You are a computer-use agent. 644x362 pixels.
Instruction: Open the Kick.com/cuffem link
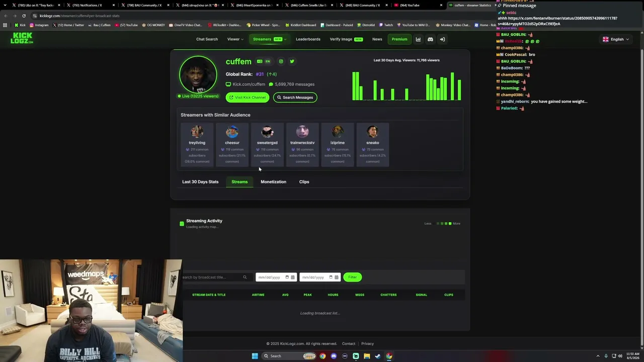point(249,84)
